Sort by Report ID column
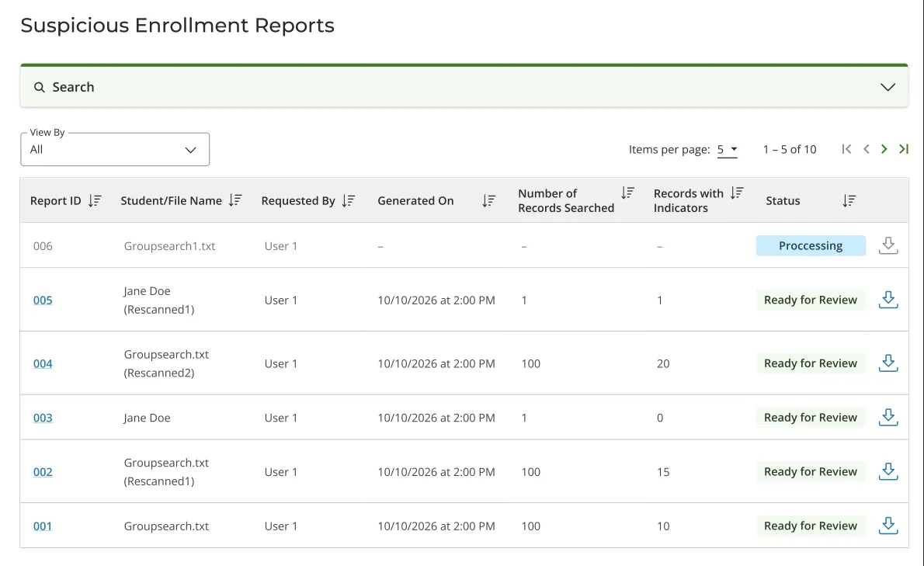 (x=95, y=201)
